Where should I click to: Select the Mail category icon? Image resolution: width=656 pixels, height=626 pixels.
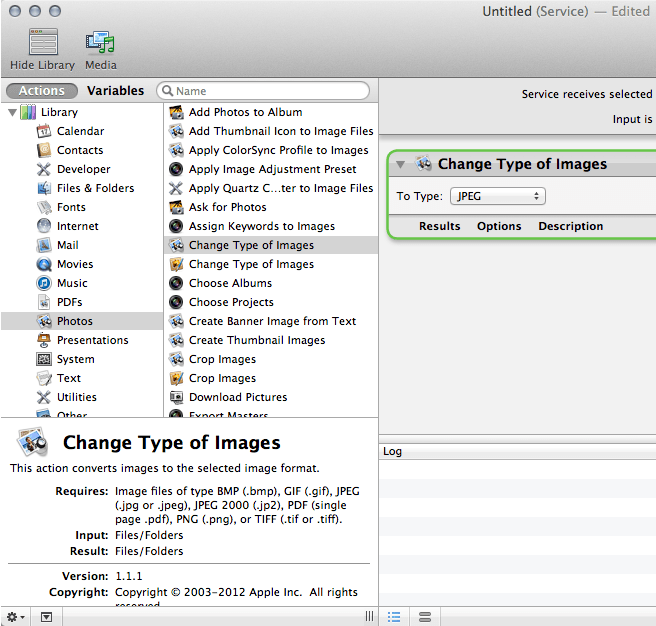point(44,245)
